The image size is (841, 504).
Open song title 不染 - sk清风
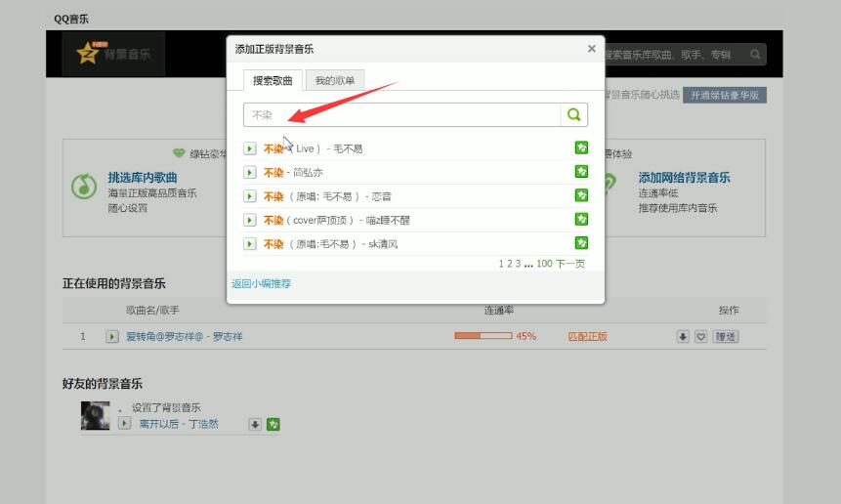[x=330, y=244]
